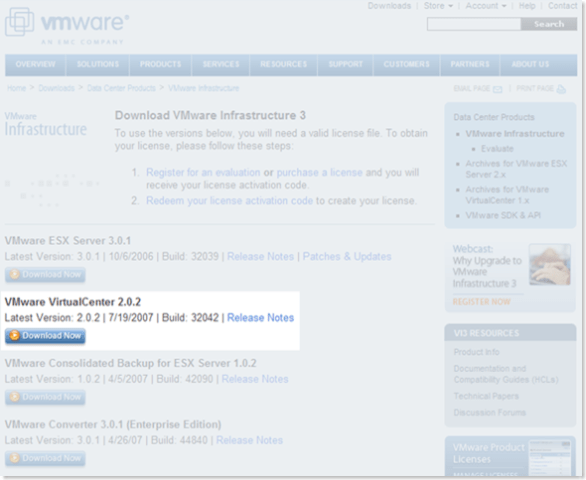Open Documentation and Compatibility Guides link
This screenshot has width=586, height=480.
[x=506, y=374]
